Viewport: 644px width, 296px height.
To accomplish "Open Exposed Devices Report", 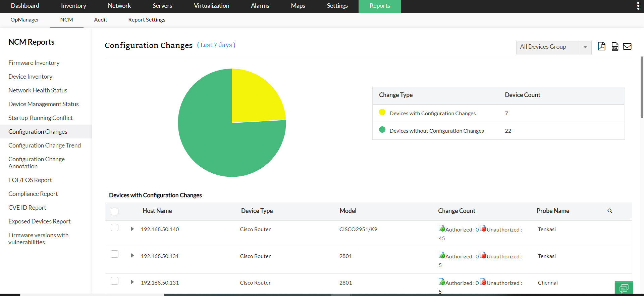I will click(x=40, y=221).
